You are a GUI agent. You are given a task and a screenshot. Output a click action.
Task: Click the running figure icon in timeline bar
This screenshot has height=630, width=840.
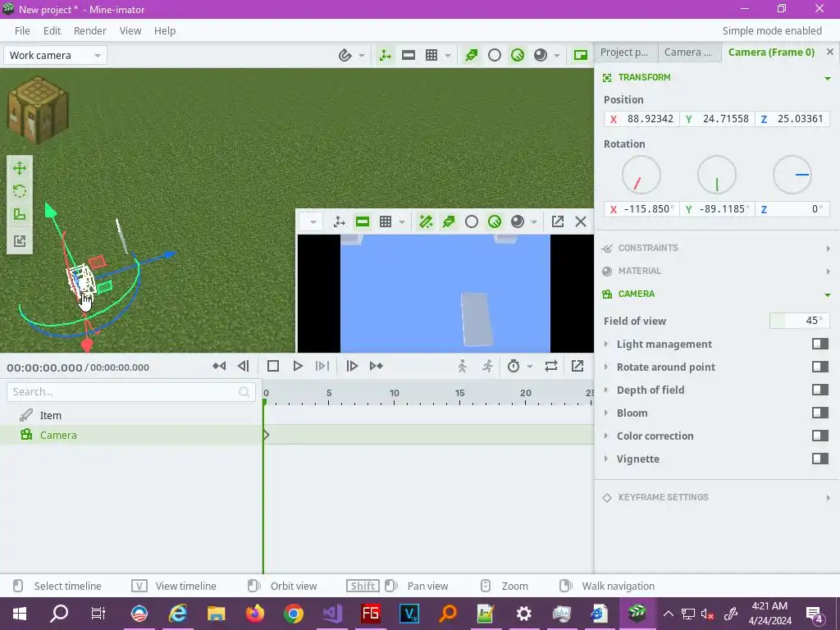click(487, 366)
